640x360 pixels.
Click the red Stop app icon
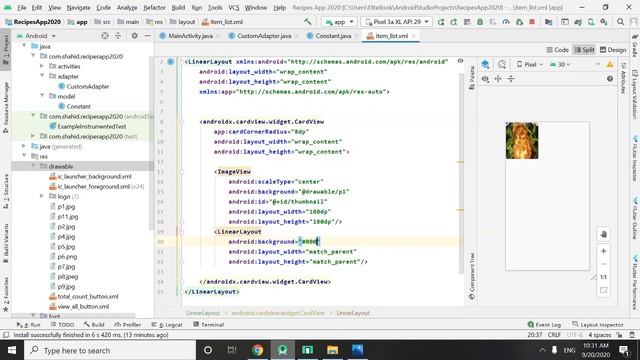click(x=532, y=22)
